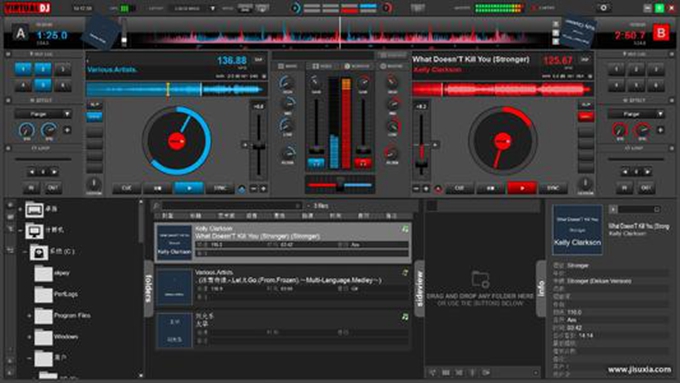Hit the CUE button on deck B
Viewport: 680px width, 383px height.
[459, 188]
